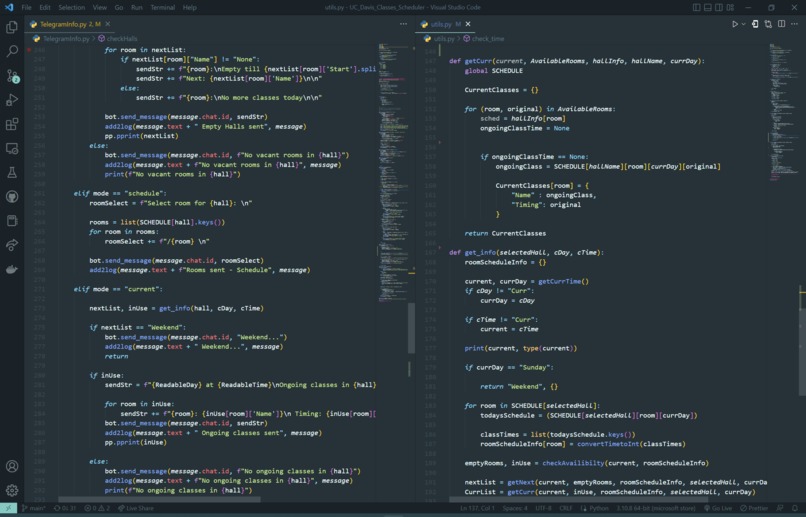806x517 pixels.
Task: Run Python file with the play button
Action: pyautogui.click(x=735, y=24)
